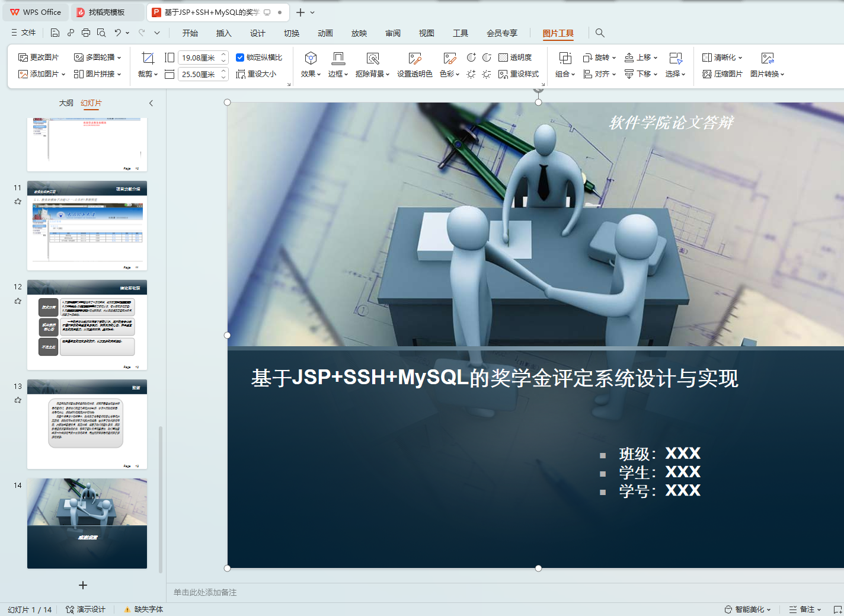Image resolution: width=844 pixels, height=616 pixels.
Task: Click 备注 notes button in status bar
Action: (805, 609)
